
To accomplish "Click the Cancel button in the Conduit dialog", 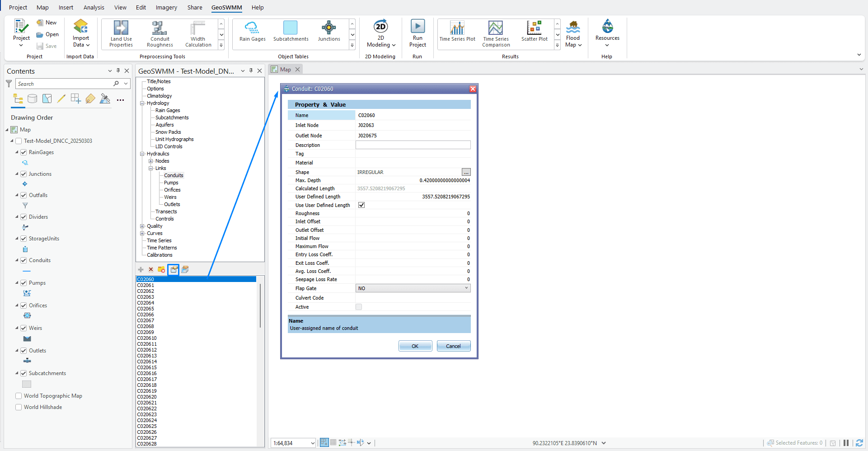I will click(x=453, y=346).
